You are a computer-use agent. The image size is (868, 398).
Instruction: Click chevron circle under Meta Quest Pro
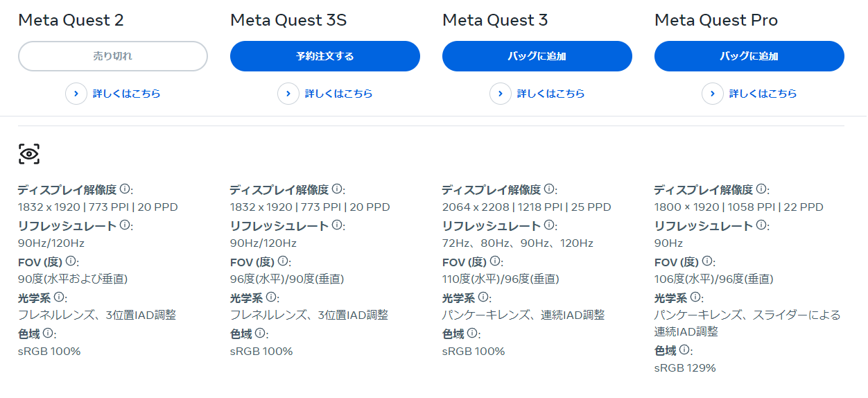713,94
